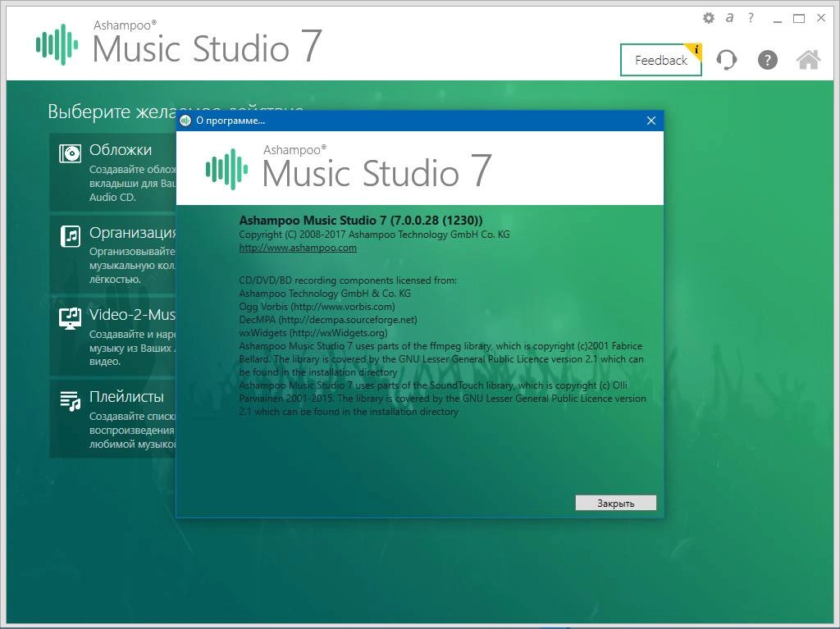840x629 pixels.
Task: Click the Ogg Vorbis credit line
Action: pyautogui.click(x=317, y=307)
